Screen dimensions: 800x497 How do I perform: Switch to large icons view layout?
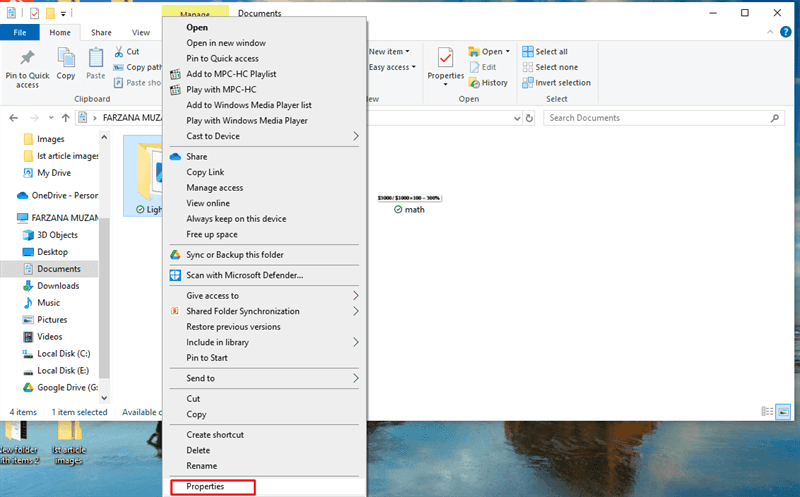tap(783, 411)
